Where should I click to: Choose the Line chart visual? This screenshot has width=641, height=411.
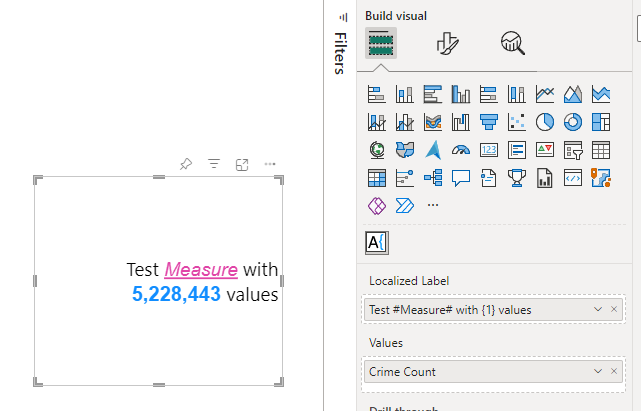(x=545, y=94)
